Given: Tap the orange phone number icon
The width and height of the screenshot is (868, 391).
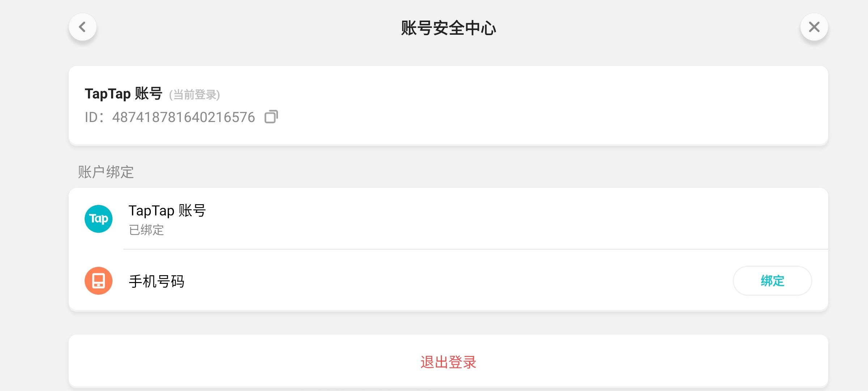Looking at the screenshot, I should coord(98,281).
